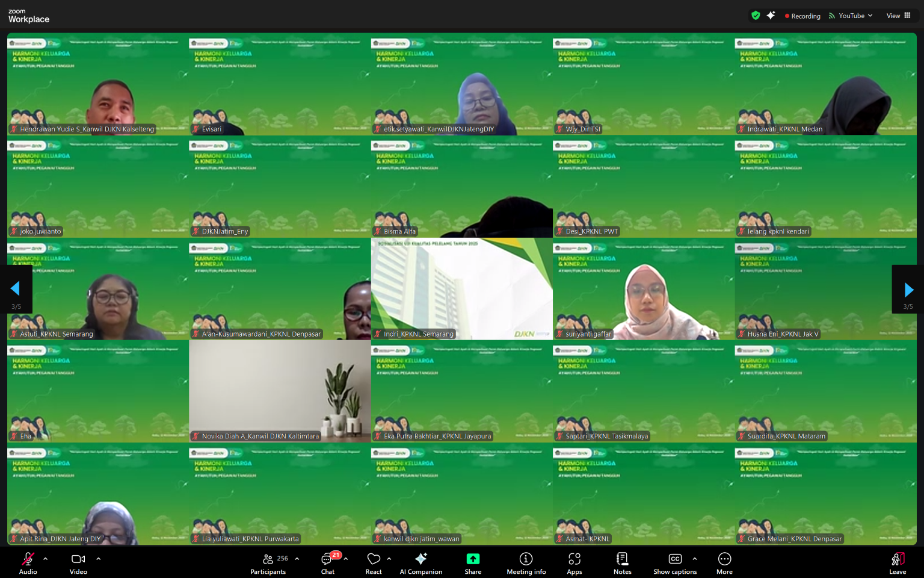This screenshot has height=578, width=924.
Task: Select the Indri_KPKNL Semarang video tile
Action: (461, 289)
